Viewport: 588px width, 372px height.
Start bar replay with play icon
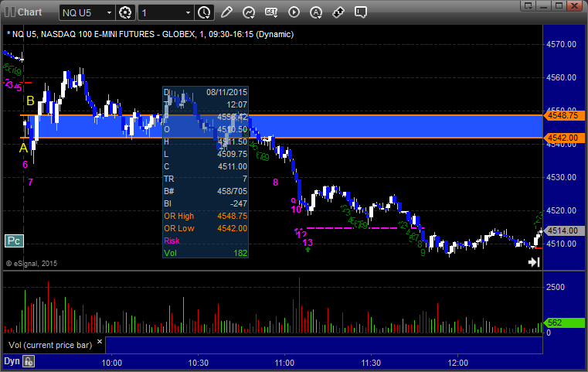pyautogui.click(x=294, y=12)
